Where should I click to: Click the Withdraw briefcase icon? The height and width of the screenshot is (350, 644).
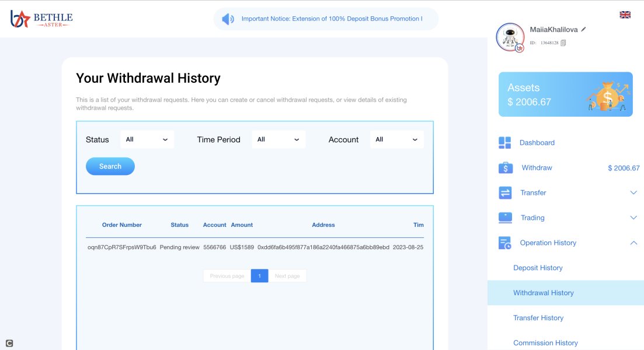(x=506, y=168)
